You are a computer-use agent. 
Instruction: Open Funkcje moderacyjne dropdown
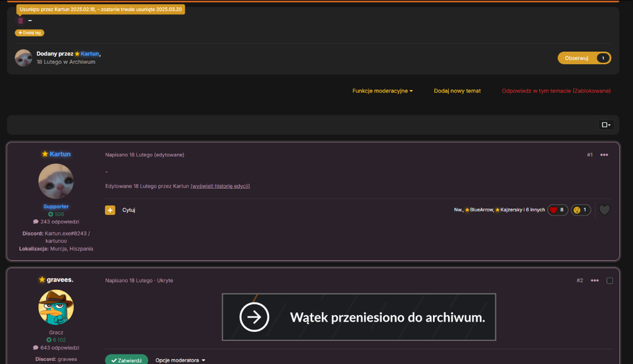coord(382,91)
